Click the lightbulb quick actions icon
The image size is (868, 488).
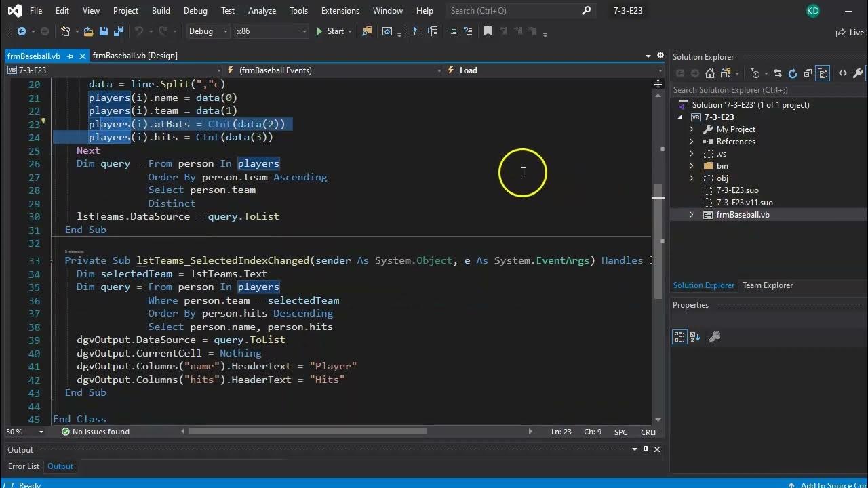point(43,123)
